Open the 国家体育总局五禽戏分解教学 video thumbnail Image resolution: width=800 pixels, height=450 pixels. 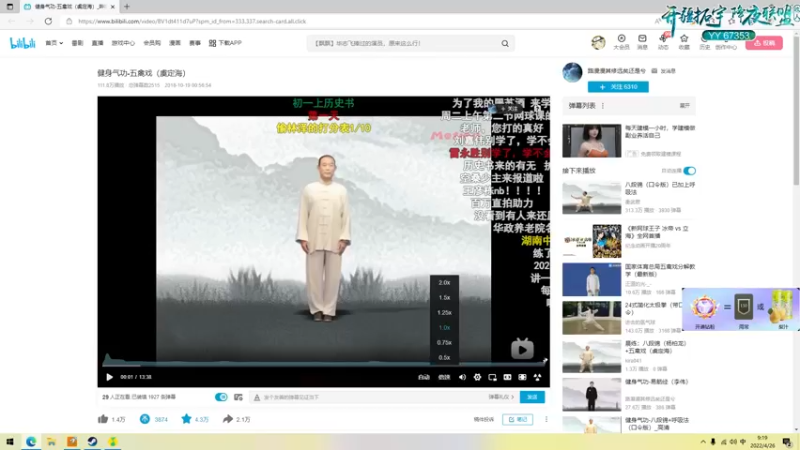[x=592, y=280]
